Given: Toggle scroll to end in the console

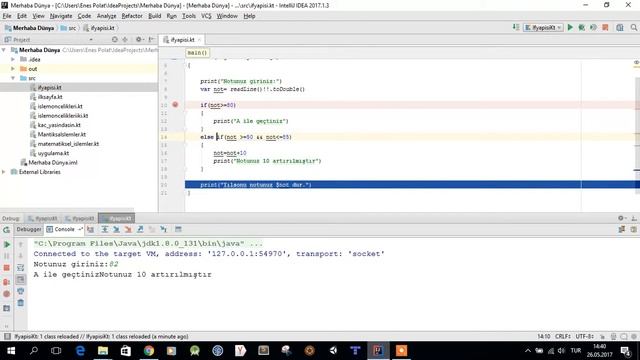Looking at the screenshot, I should pos(20,280).
